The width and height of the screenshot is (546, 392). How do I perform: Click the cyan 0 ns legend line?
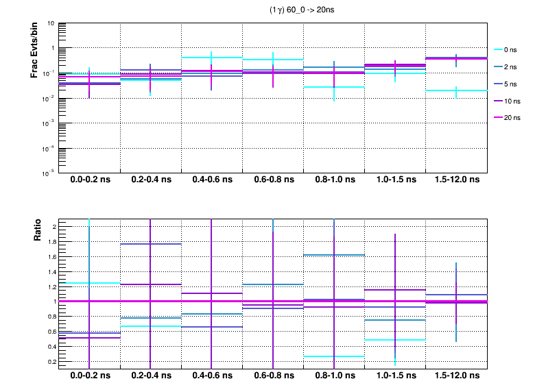[x=499, y=49]
